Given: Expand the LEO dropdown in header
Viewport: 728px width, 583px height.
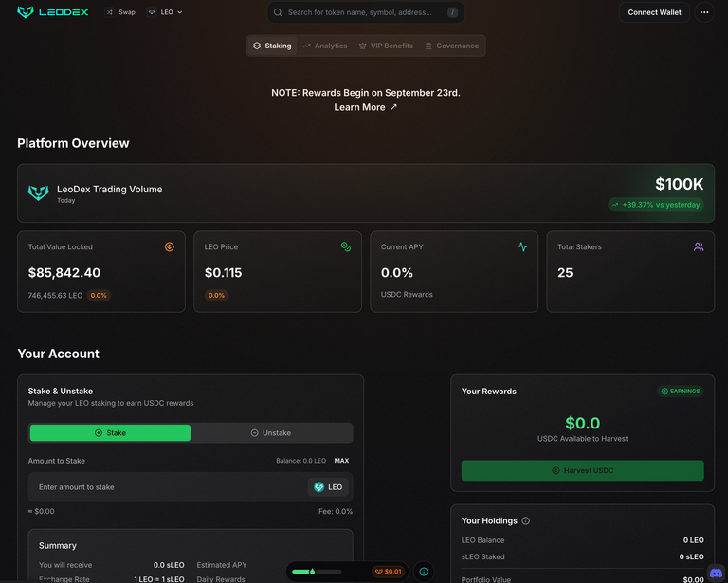Looking at the screenshot, I should click(x=165, y=12).
